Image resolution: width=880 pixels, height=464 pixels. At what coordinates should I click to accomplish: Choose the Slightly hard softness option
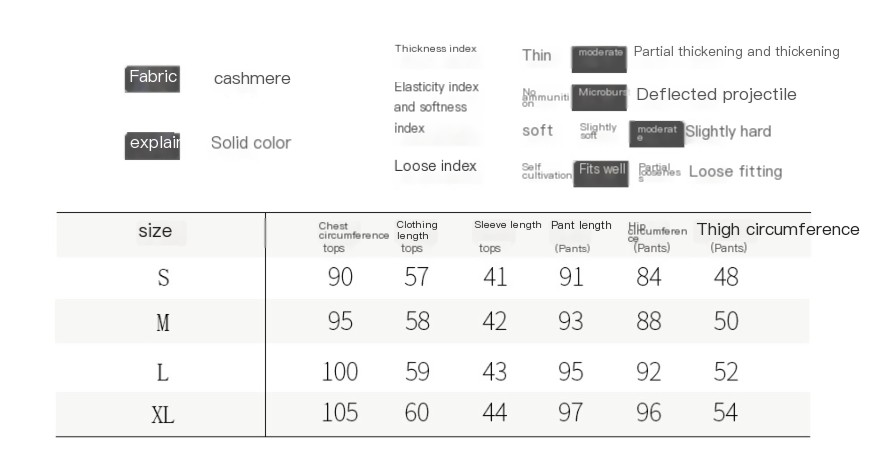[728, 131]
